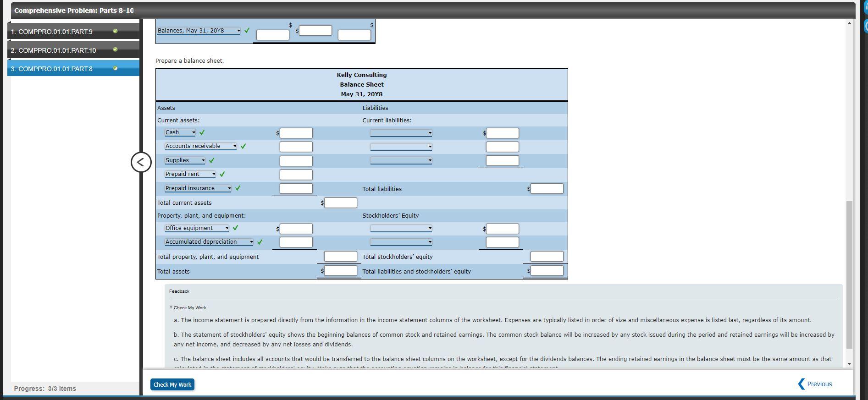
Task: Click the status dot for COMPPRO.01.01.PART.10
Action: [115, 49]
